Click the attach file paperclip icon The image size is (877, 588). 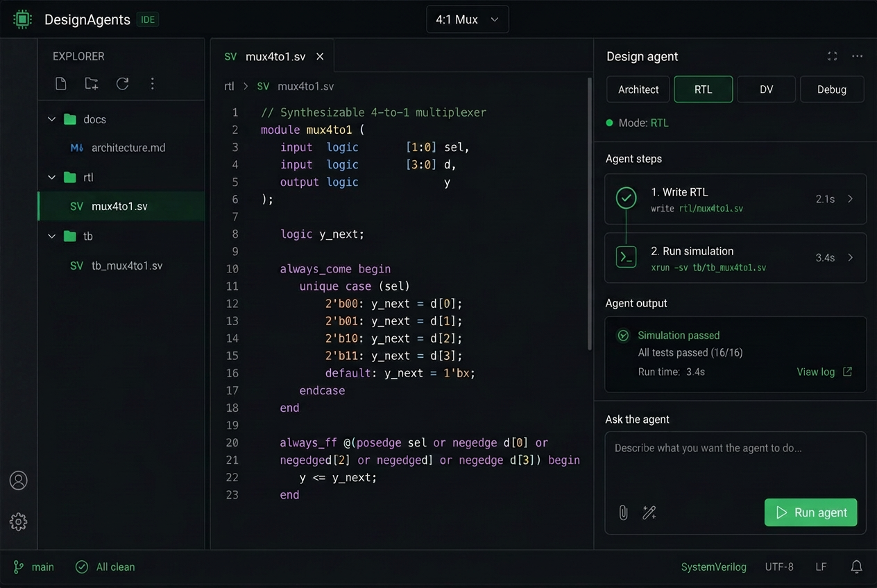pos(623,512)
